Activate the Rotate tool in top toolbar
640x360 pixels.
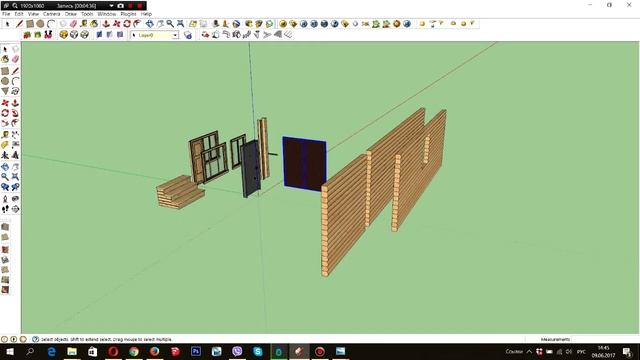click(127, 24)
